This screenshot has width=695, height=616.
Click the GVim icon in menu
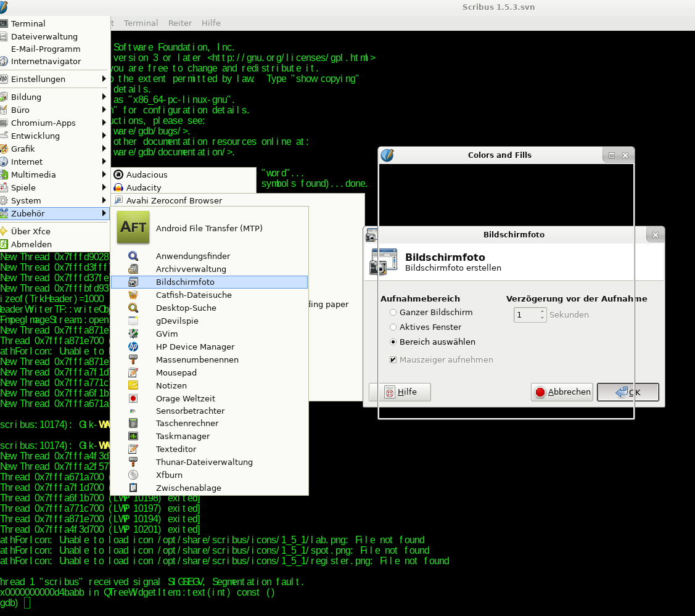coord(133,334)
